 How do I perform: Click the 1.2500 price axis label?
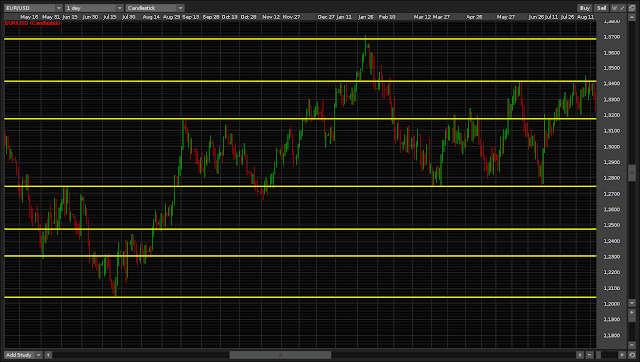click(612, 225)
